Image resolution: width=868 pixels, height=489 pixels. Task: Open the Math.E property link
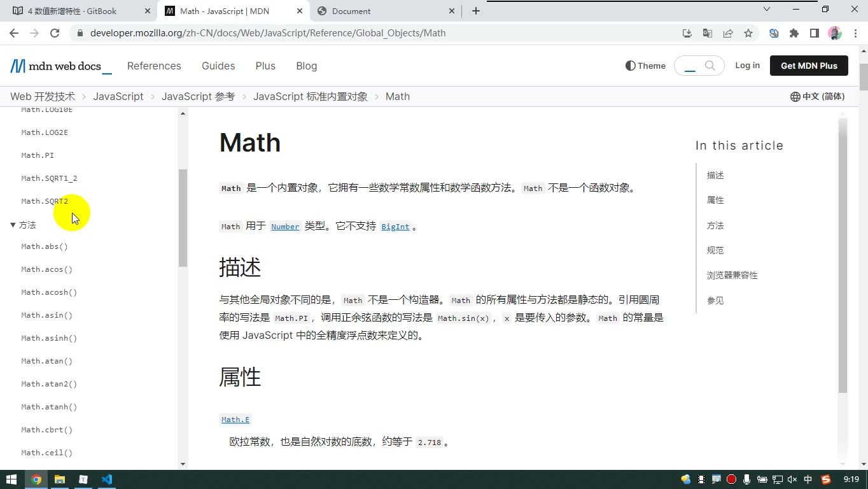click(x=235, y=420)
